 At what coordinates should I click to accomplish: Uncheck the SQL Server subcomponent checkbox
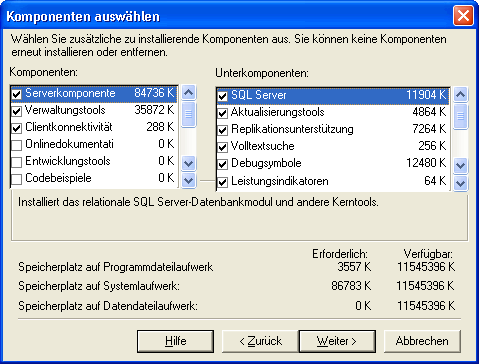223,96
